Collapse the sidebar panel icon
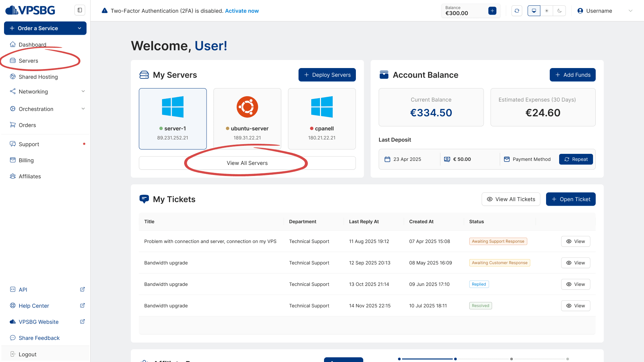 [x=80, y=10]
